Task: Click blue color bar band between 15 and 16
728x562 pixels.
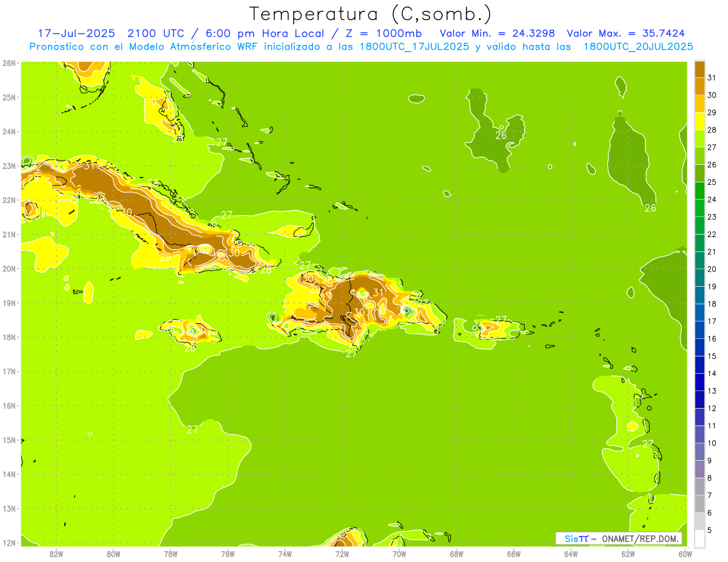Action: (x=699, y=347)
